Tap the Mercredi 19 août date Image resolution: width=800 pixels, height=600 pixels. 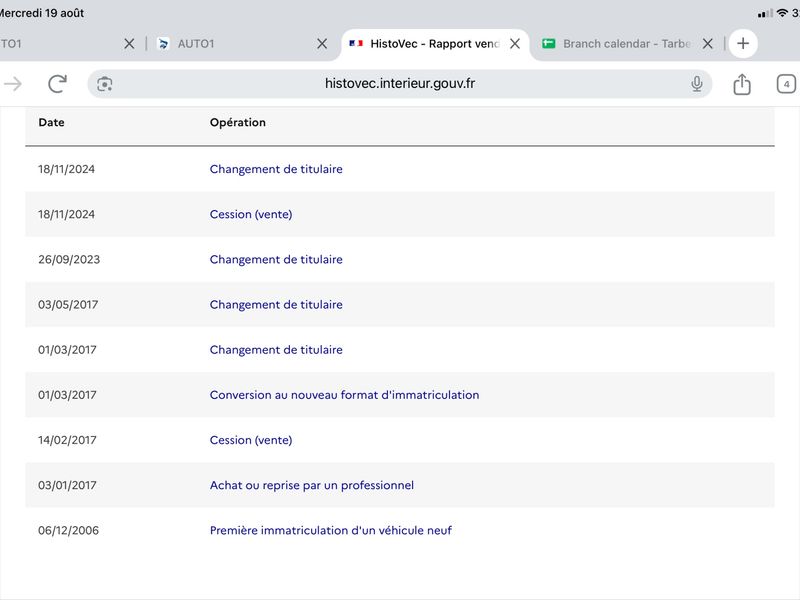[x=41, y=13]
